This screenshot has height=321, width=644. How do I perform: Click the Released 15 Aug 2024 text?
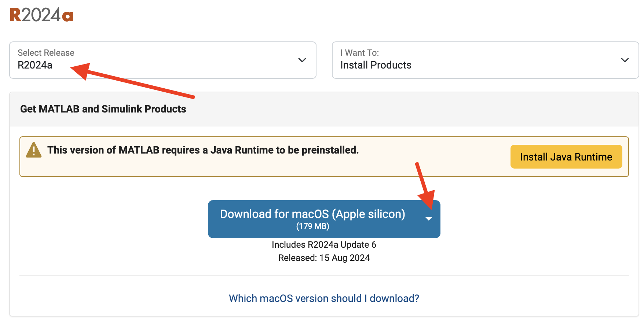pyautogui.click(x=324, y=258)
